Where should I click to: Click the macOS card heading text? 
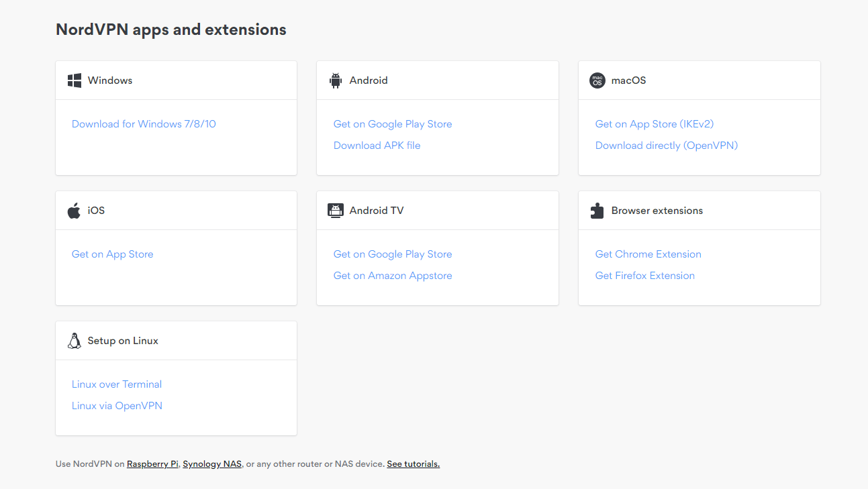(628, 80)
